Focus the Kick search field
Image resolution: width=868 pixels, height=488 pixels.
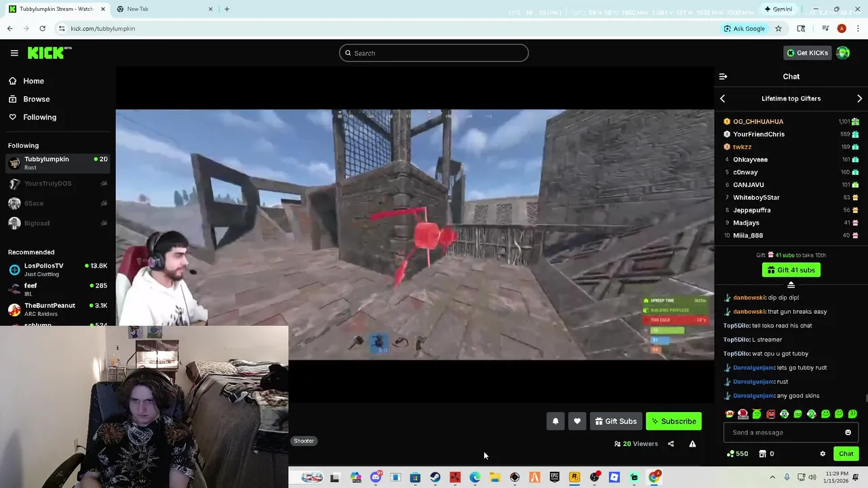point(434,53)
